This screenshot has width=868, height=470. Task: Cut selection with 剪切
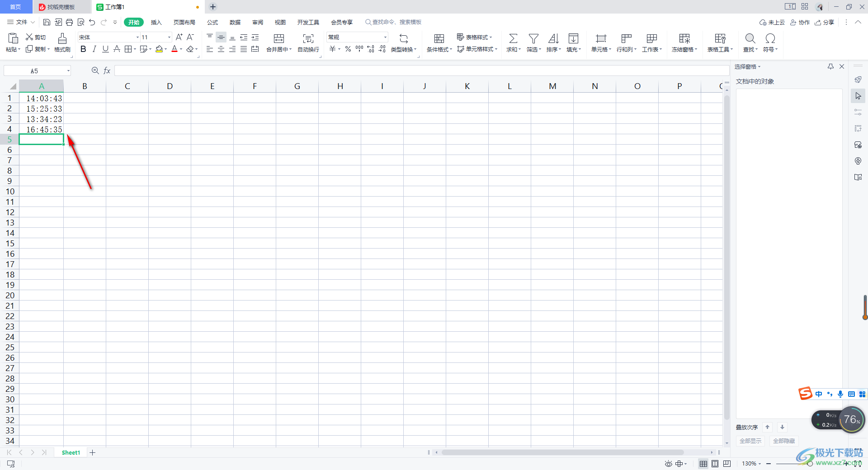point(36,37)
